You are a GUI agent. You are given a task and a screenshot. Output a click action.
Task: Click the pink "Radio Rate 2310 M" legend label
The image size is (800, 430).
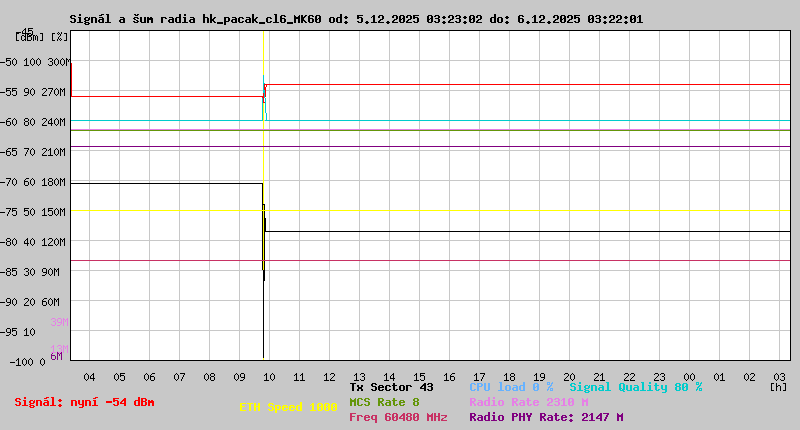coord(528,402)
